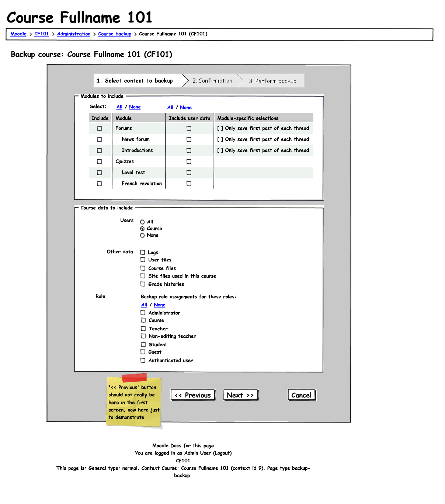
Task: Select the All users radio button
Action: click(142, 222)
